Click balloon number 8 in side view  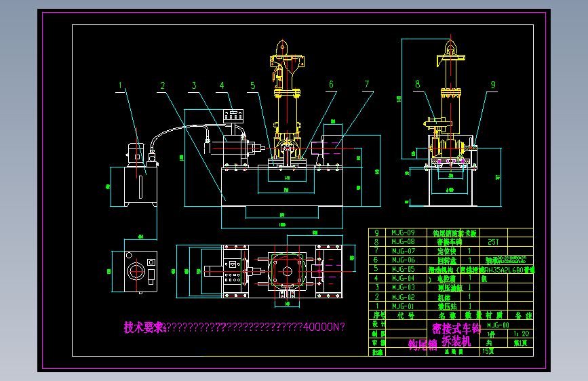point(417,84)
